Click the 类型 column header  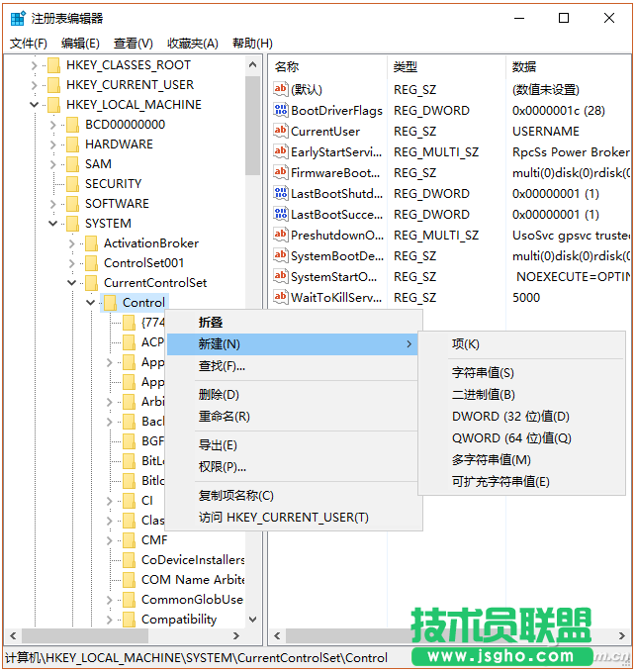(447, 67)
